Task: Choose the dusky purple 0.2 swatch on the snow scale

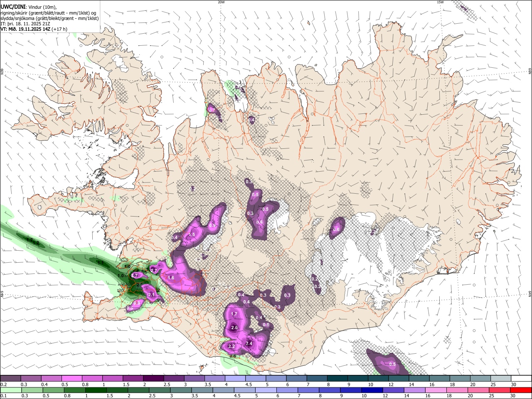Action: 10,379
